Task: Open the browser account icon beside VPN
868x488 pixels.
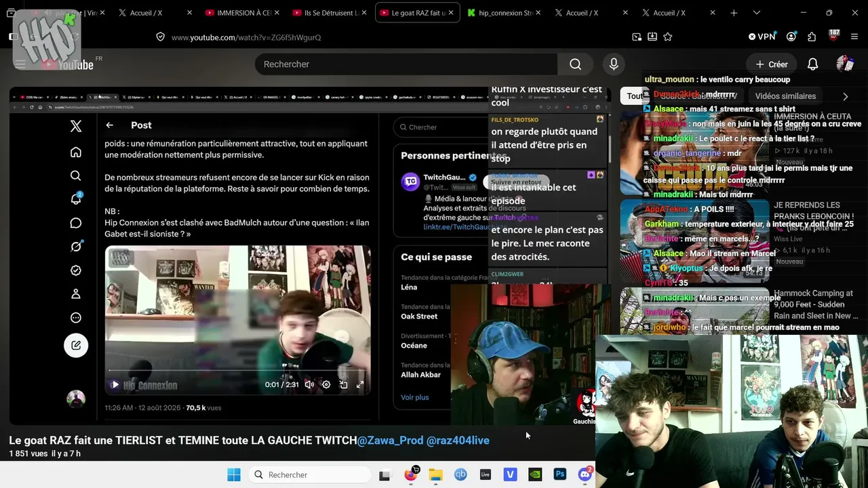Action: [x=791, y=37]
